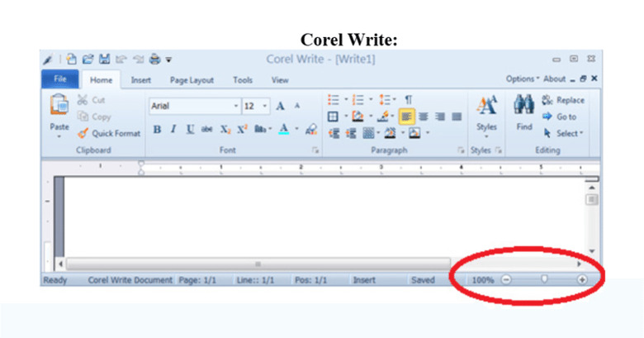Click the line spacing icon

tap(385, 100)
